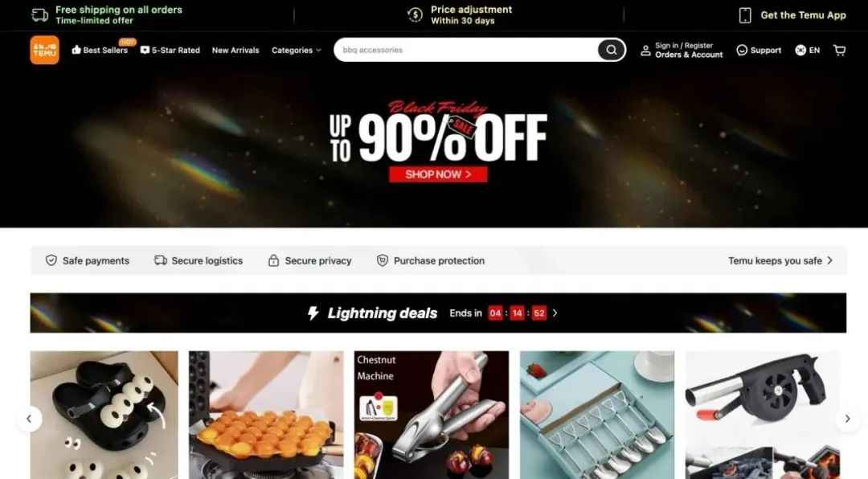The image size is (868, 479).
Task: Click the Price adjustment dollar icon
Action: point(415,15)
